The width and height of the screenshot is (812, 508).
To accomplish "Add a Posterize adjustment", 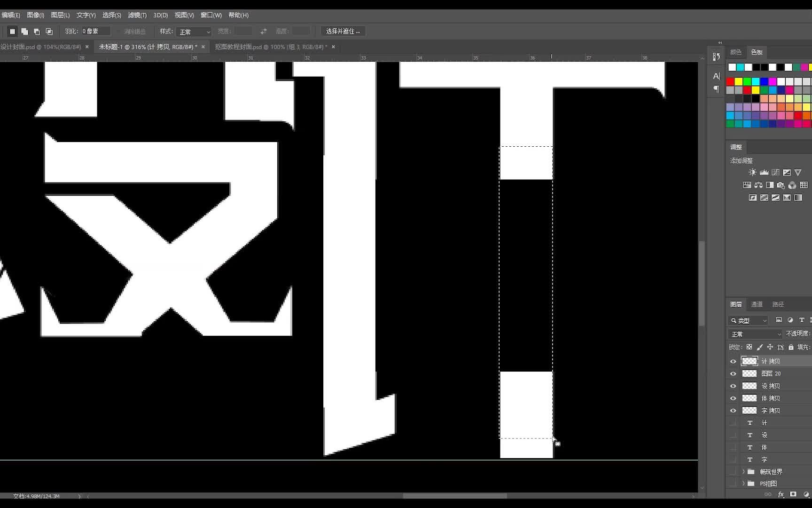I will (764, 198).
